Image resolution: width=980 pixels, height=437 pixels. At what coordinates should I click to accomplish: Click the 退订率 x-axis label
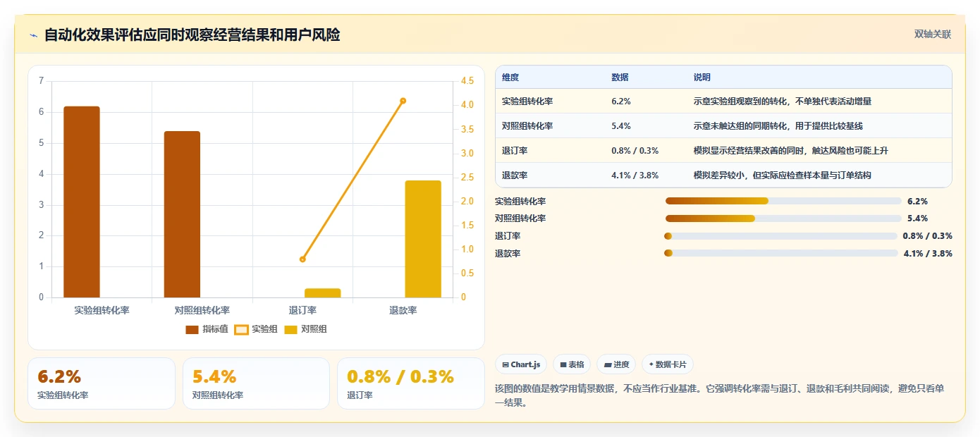[302, 310]
